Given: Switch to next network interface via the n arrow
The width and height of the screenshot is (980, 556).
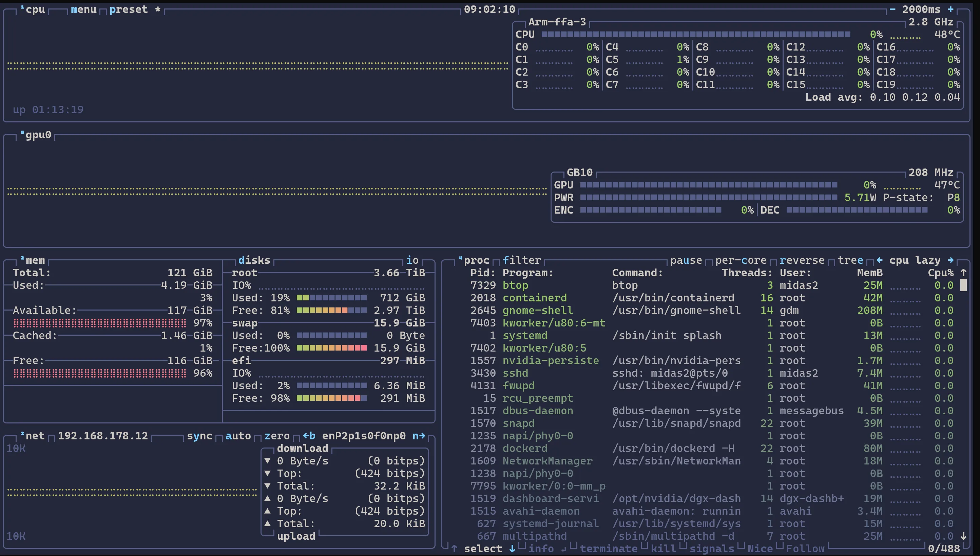Looking at the screenshot, I should click(x=420, y=436).
